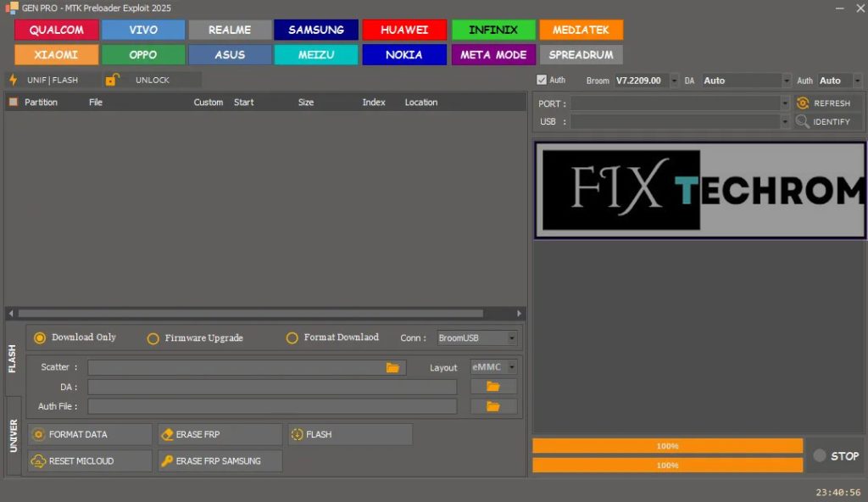Open the OPPO brand tab
This screenshot has width=868, height=502.
pos(143,55)
